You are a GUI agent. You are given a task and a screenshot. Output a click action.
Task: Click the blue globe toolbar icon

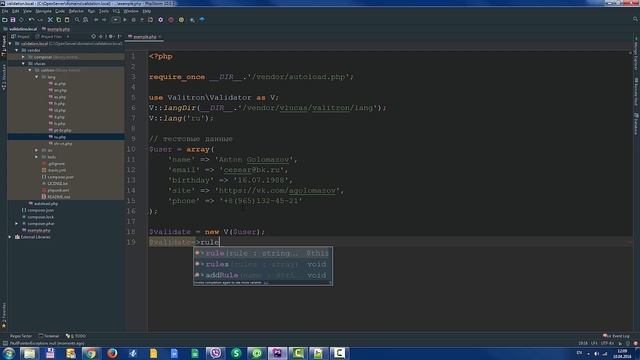(x=202, y=20)
